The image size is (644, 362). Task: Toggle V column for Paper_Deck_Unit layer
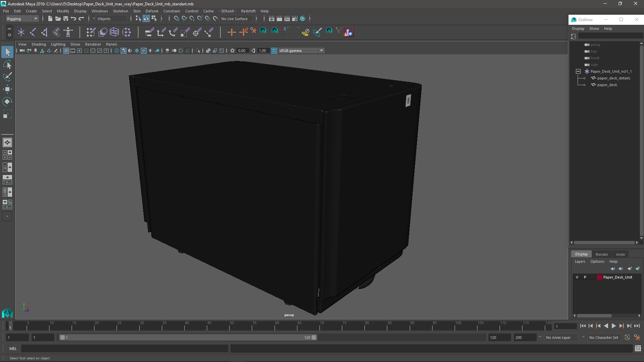point(577,277)
